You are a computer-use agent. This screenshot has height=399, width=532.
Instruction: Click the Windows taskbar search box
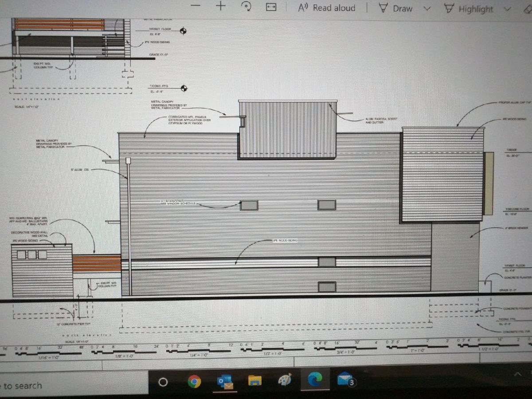point(73,385)
